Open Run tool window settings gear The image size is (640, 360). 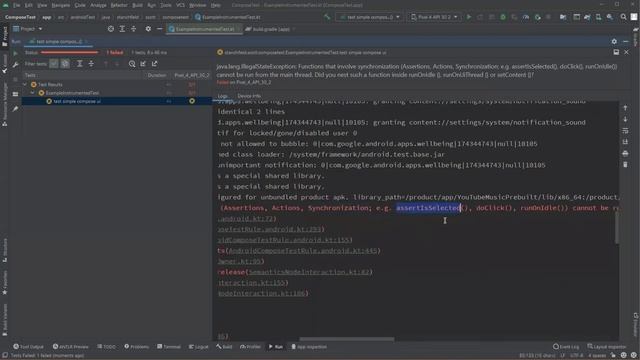[x=614, y=41]
